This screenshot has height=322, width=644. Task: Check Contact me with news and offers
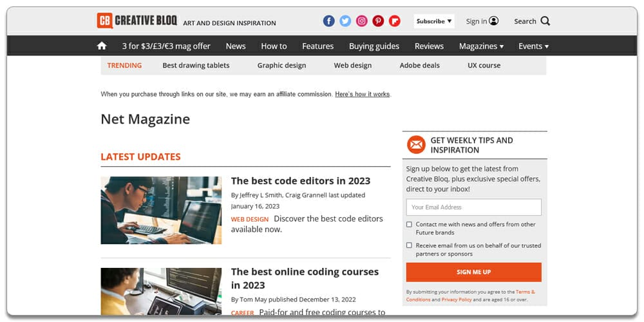tap(409, 224)
